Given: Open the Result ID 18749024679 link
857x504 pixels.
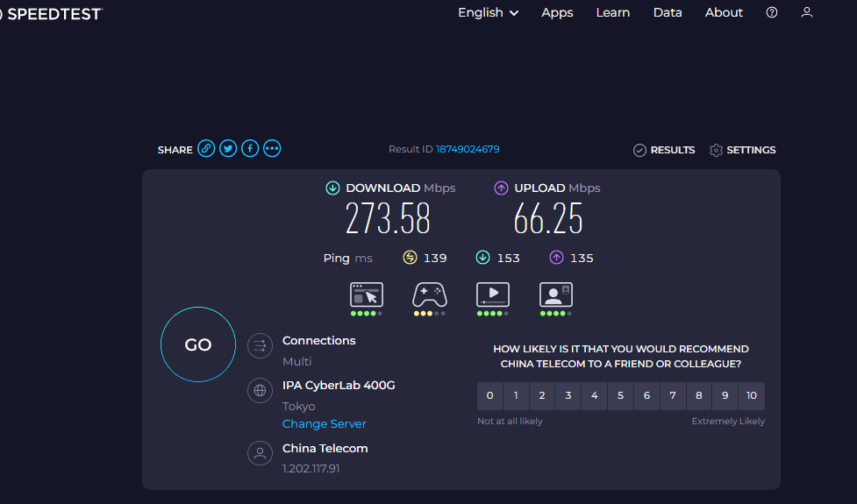Looking at the screenshot, I should [468, 150].
